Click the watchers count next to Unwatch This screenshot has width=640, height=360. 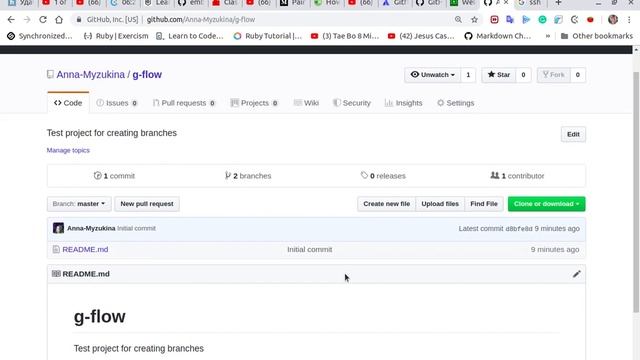[x=468, y=75]
